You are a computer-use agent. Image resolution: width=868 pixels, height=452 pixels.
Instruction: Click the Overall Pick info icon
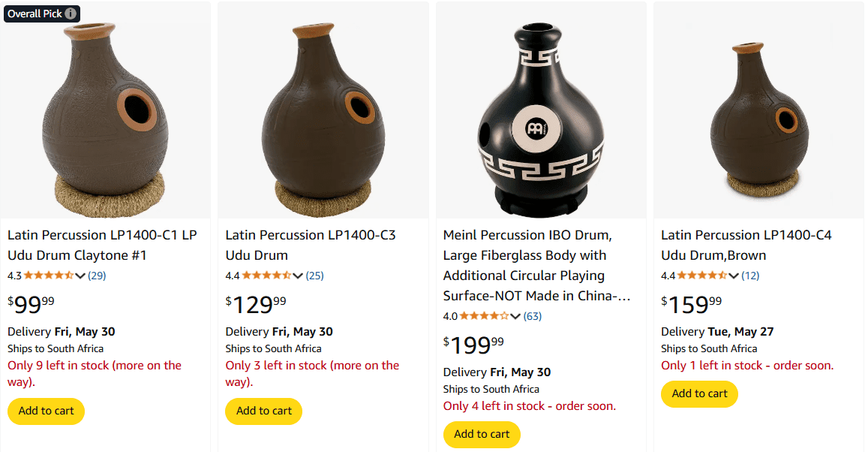coord(71,14)
